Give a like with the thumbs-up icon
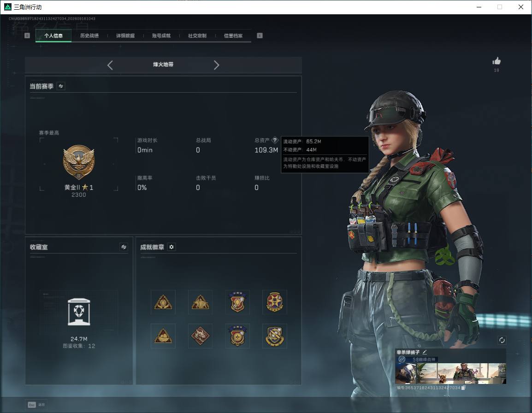This screenshot has width=532, height=413. coord(497,61)
